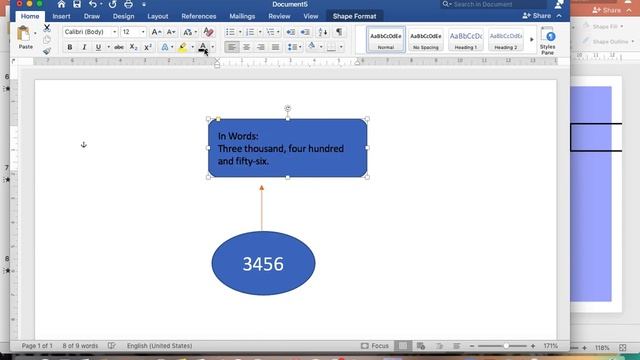Open the Draw tab
The image size is (640, 360).
(x=92, y=16)
